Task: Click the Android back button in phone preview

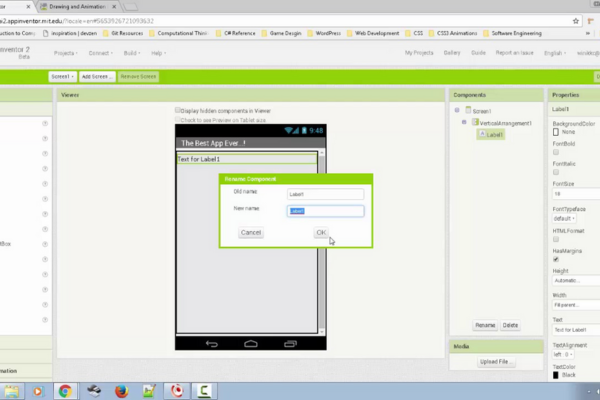Action: [211, 343]
